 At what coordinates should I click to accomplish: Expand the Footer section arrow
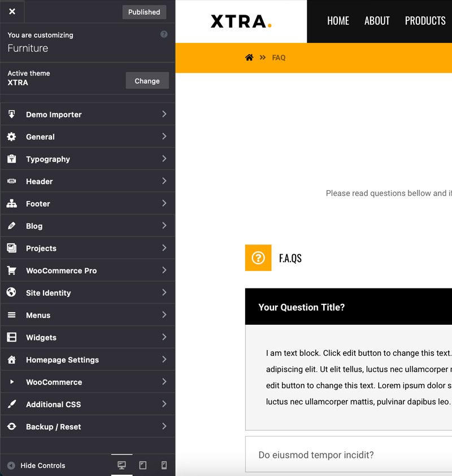pyautogui.click(x=164, y=203)
